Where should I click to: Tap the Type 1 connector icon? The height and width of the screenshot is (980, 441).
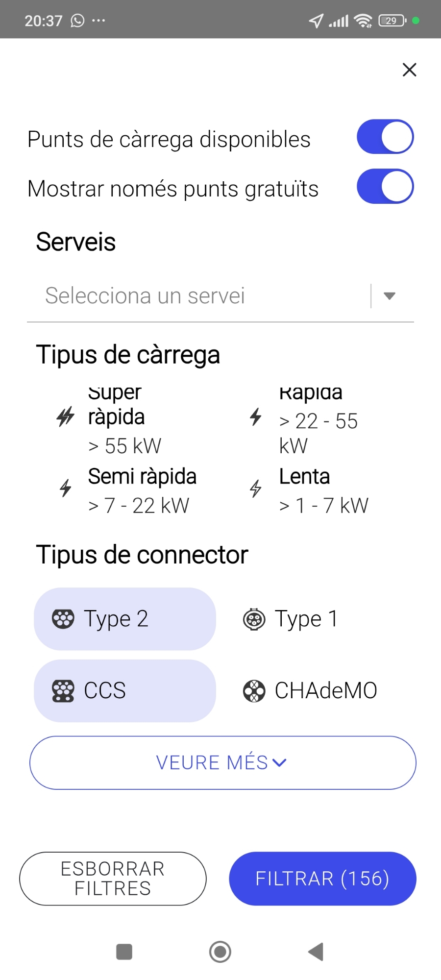(254, 619)
